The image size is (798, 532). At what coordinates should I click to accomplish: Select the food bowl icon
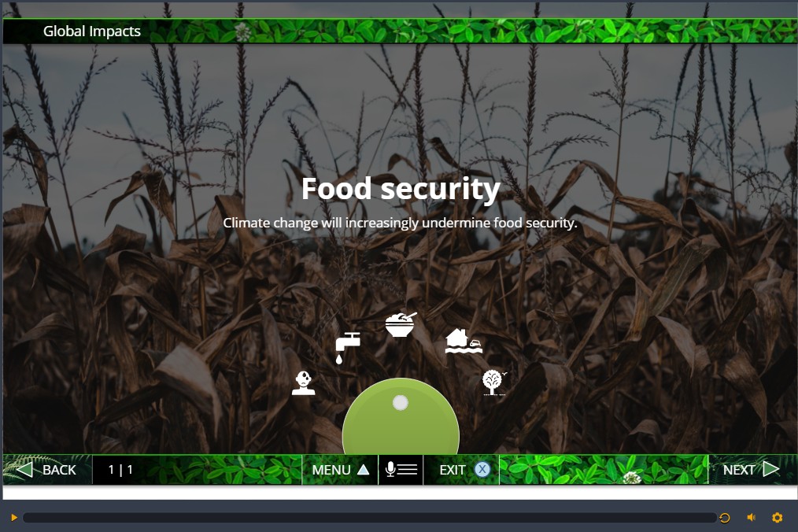[401, 324]
